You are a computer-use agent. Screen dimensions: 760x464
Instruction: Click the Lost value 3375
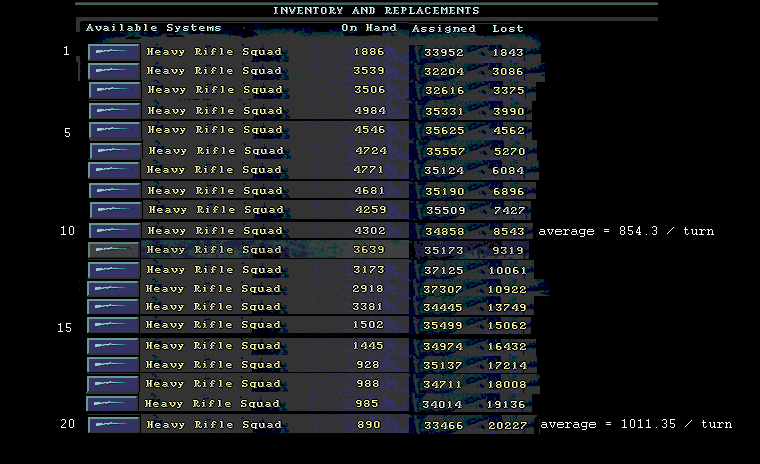(508, 91)
